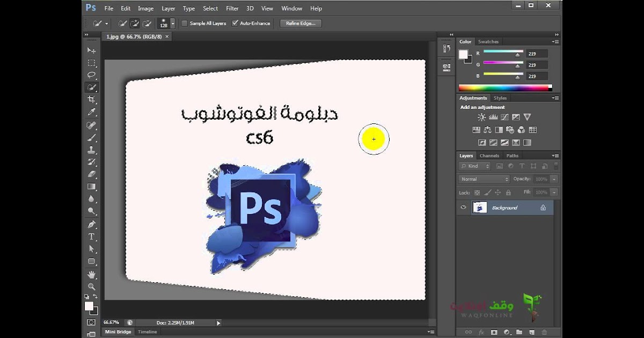Open the Filter menu
This screenshot has height=338, width=644.
pos(232,9)
